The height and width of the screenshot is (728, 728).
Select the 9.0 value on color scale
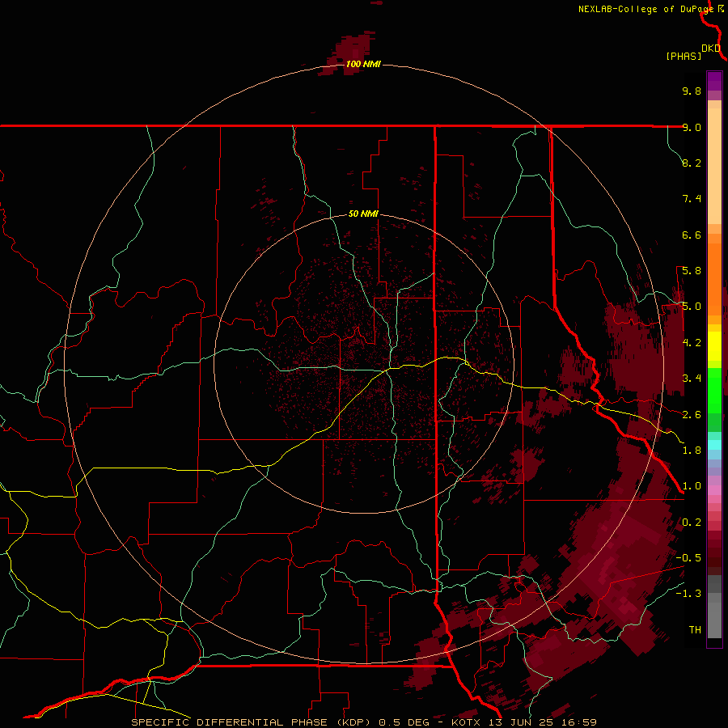[692, 127]
